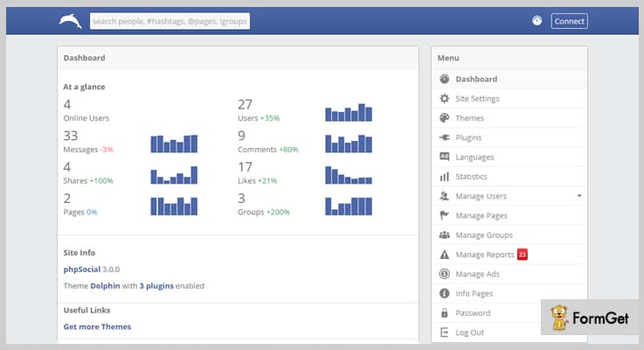This screenshot has height=350, width=644.
Task: Select Statistics menu item
Action: 509,177
